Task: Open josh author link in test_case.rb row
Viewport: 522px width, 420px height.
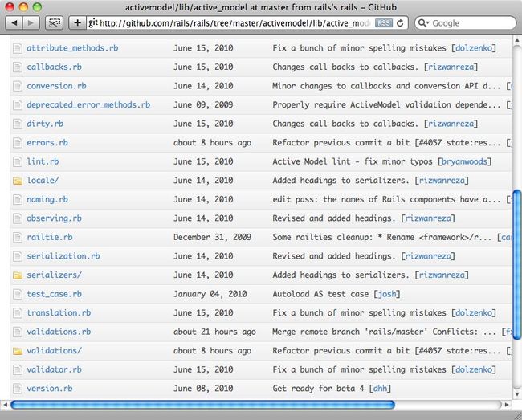Action: pos(386,294)
